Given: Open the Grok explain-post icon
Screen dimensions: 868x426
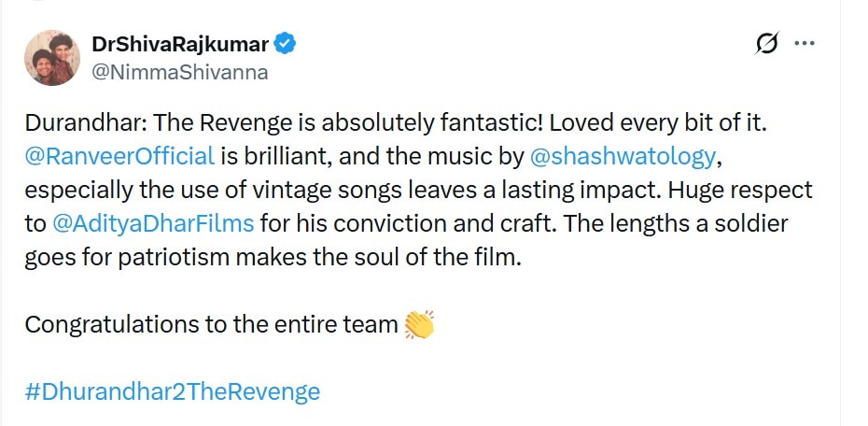Looking at the screenshot, I should pos(767,44).
